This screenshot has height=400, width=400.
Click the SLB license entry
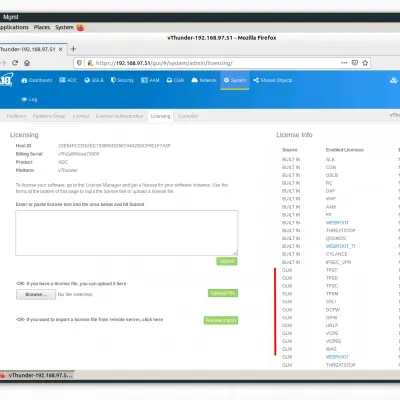[330, 159]
